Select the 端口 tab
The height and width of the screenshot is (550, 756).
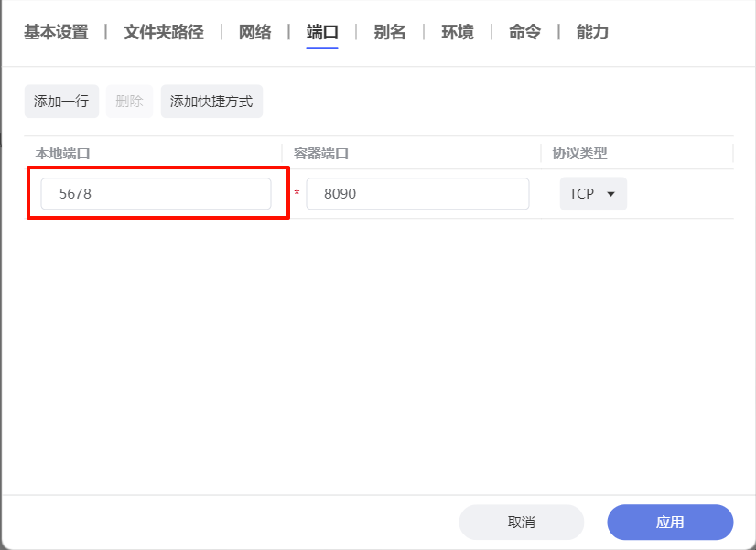click(x=322, y=33)
